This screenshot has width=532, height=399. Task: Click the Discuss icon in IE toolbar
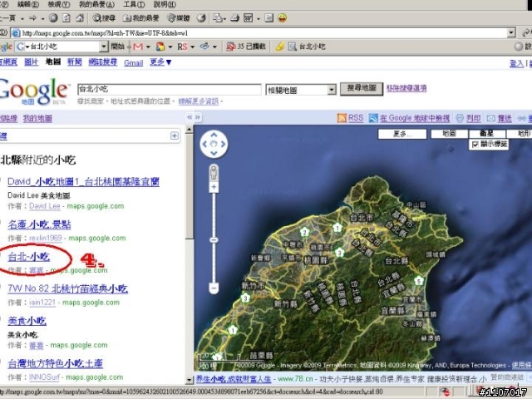click(269, 18)
